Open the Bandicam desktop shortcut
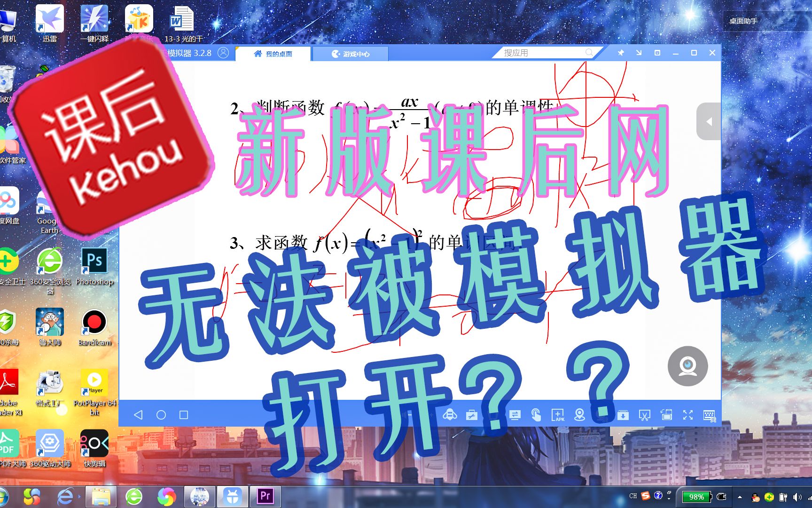This screenshot has height=508, width=812. tap(94, 328)
